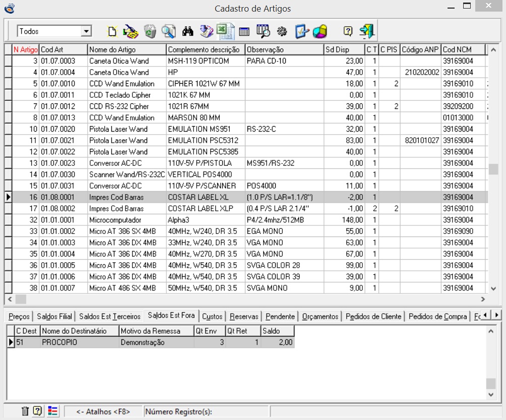Image resolution: width=506 pixels, height=420 pixels.
Task: Click the Cod Art column header
Action: (64, 49)
